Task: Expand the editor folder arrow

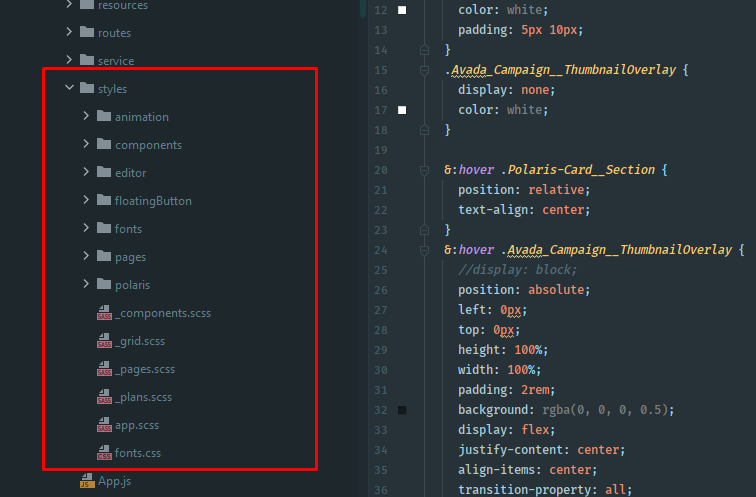Action: [x=87, y=173]
